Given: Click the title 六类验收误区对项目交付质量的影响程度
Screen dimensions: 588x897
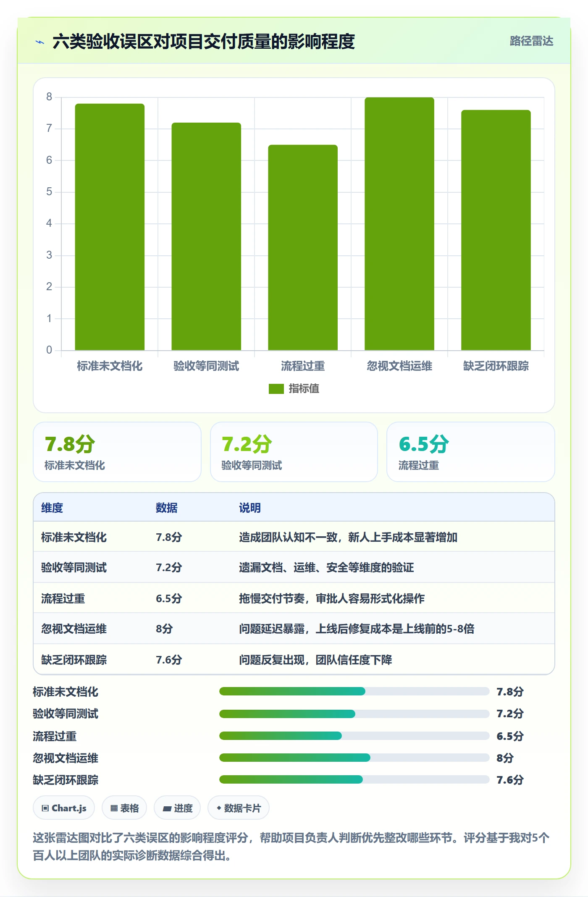Looking at the screenshot, I should coord(204,42).
